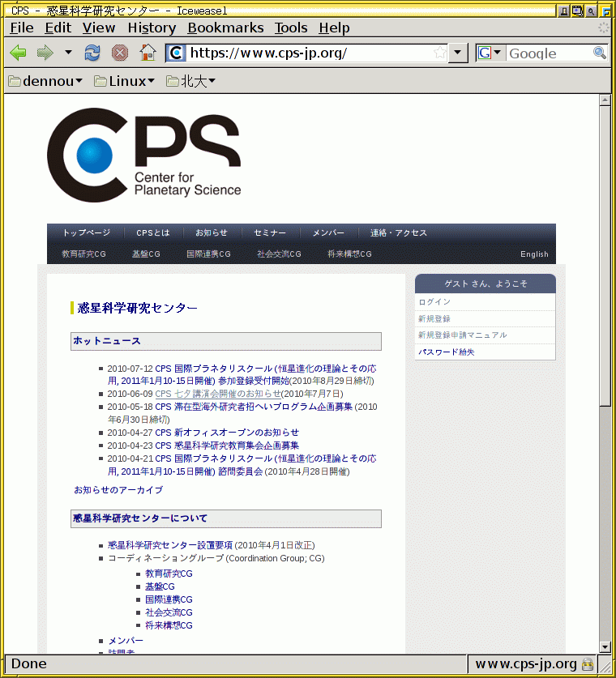Open 惑星科学研究センター設置要項 link
This screenshot has height=678, width=616.
170,545
